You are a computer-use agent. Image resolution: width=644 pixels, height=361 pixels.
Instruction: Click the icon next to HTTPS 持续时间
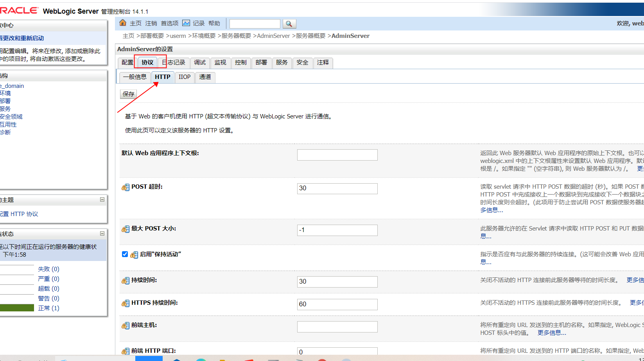[125, 303]
